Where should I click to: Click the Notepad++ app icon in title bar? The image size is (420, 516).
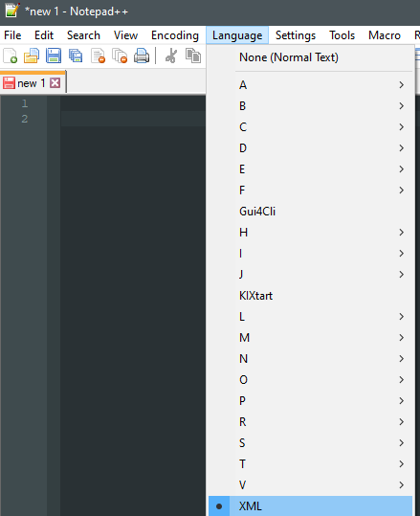[x=11, y=10]
